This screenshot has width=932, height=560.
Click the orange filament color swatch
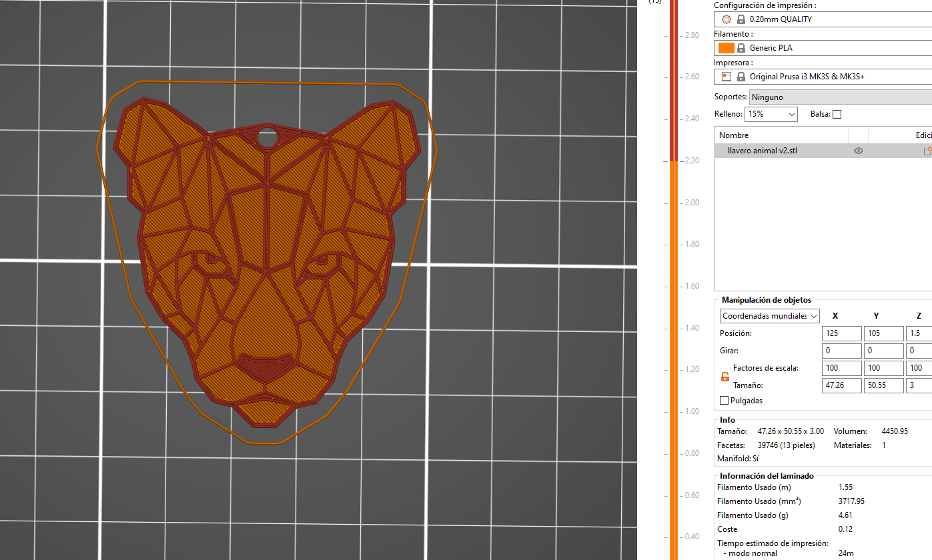pos(727,48)
